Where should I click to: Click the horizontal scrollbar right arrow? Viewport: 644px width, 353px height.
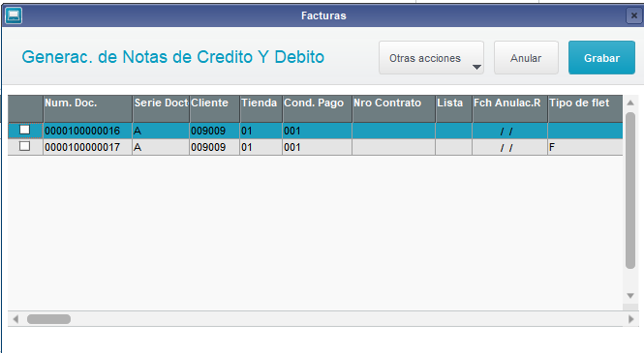pyautogui.click(x=630, y=319)
